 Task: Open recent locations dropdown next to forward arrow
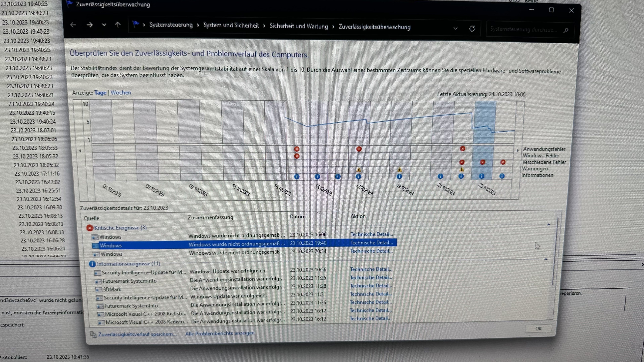104,25
